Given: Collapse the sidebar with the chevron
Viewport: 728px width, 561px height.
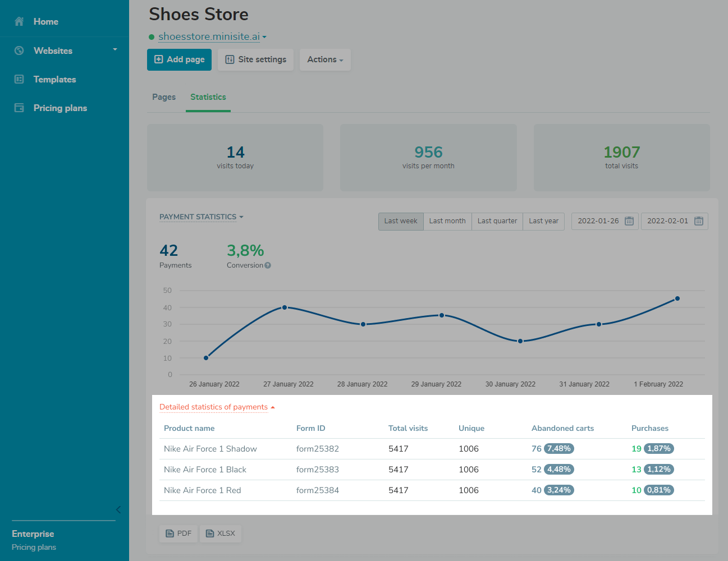Looking at the screenshot, I should point(118,509).
